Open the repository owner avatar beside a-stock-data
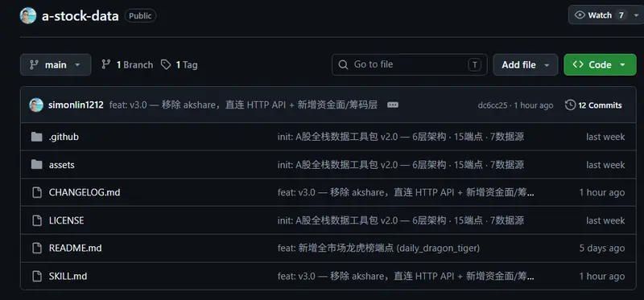The image size is (644, 300). click(x=28, y=15)
